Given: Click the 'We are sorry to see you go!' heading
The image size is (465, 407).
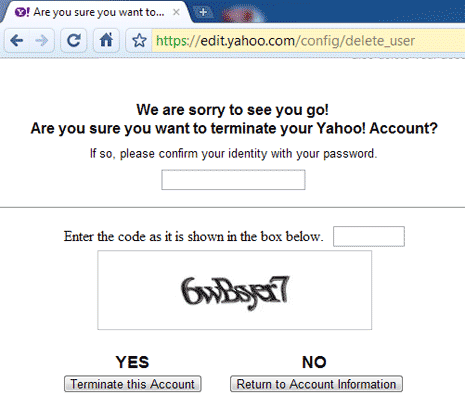Looking at the screenshot, I should pos(233,110).
